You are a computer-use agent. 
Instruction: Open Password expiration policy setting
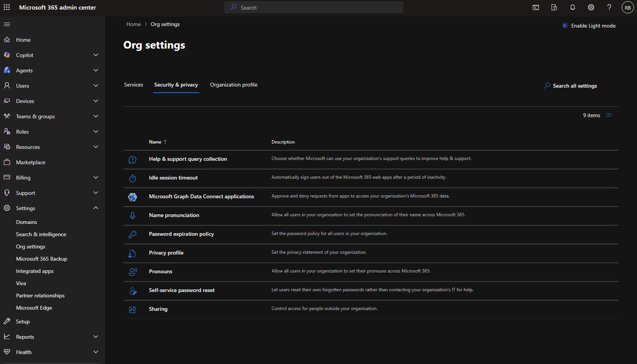(x=181, y=234)
